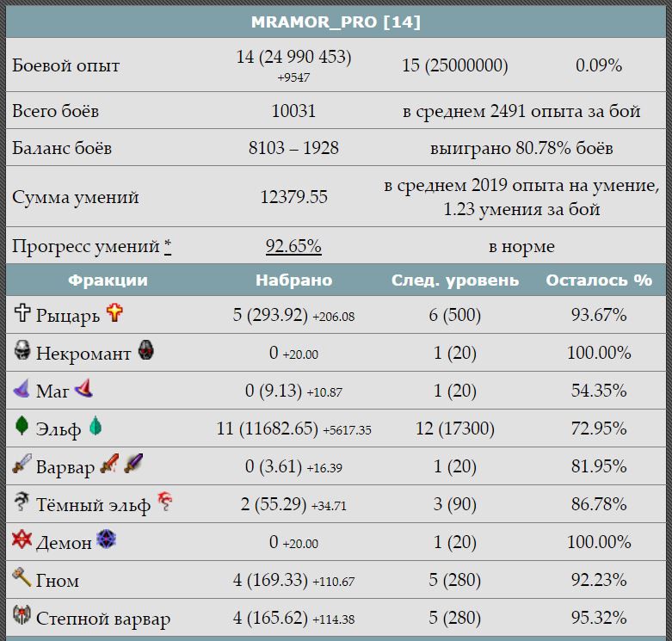This screenshot has width=672, height=641.
Task: Click the sword icon left of Варвар
Action: [x=22, y=465]
